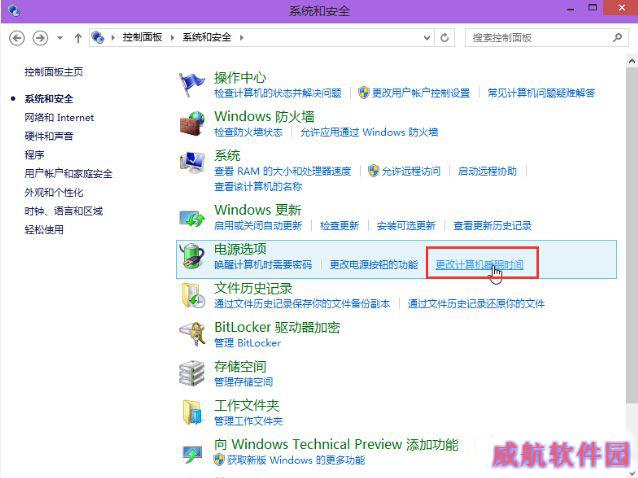Click 检查防火墙状态 link

(248, 132)
